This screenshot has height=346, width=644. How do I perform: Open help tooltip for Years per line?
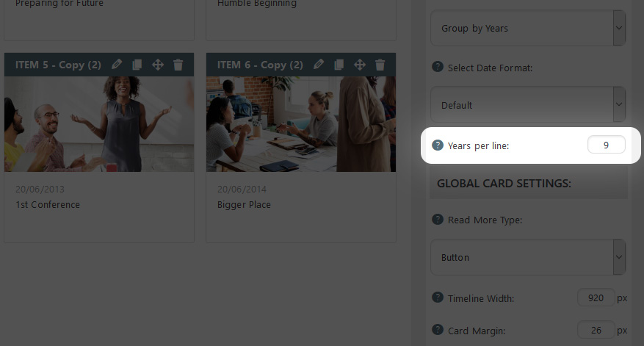click(x=438, y=145)
